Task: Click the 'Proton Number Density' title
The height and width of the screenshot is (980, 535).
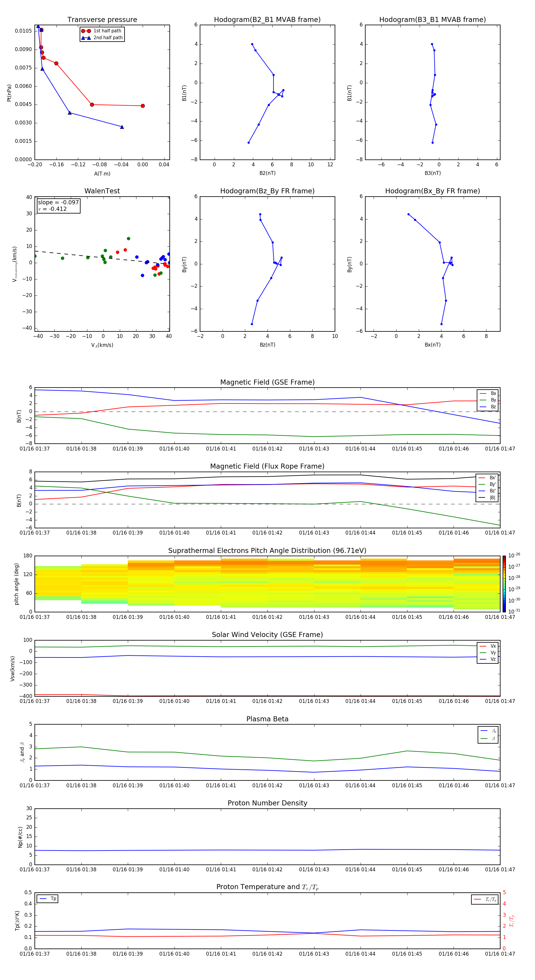Action: [267, 803]
